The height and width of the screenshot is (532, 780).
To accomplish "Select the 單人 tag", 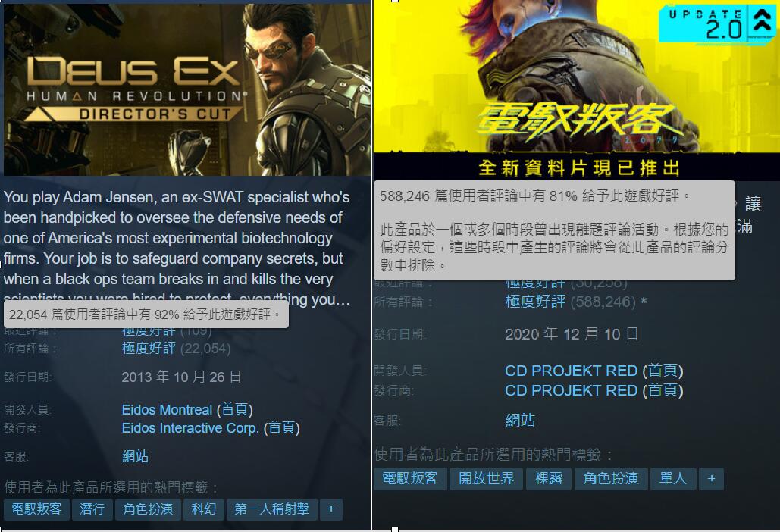I will pyautogui.click(x=672, y=478).
